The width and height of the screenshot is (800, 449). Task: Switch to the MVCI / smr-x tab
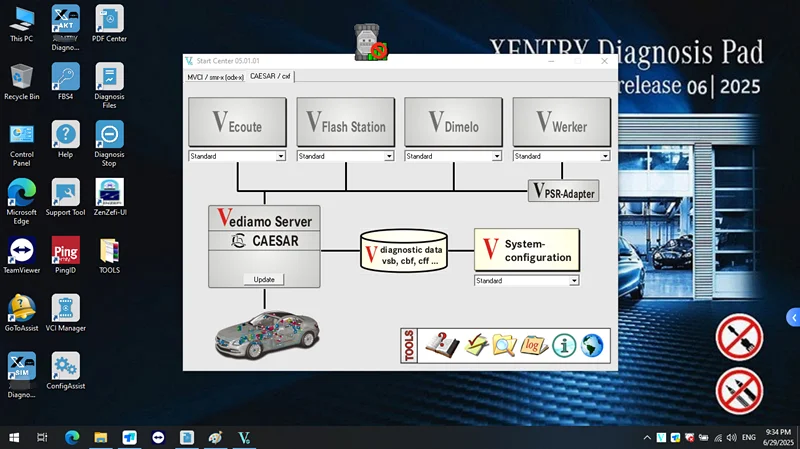coord(215,77)
